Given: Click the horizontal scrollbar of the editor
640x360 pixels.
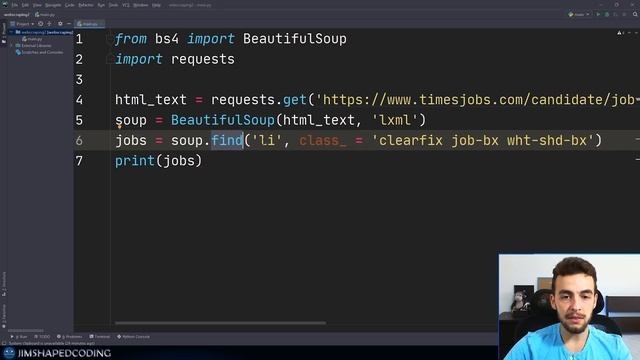Looking at the screenshot, I should [x=220, y=323].
